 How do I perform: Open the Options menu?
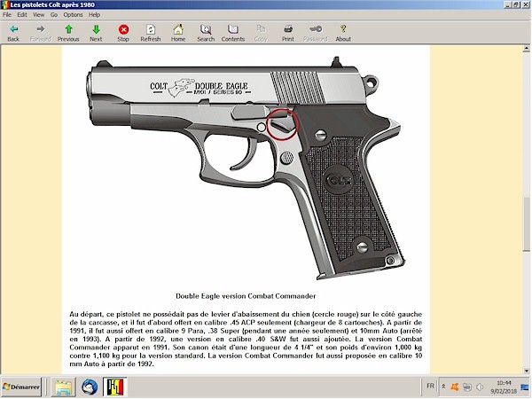pyautogui.click(x=73, y=15)
